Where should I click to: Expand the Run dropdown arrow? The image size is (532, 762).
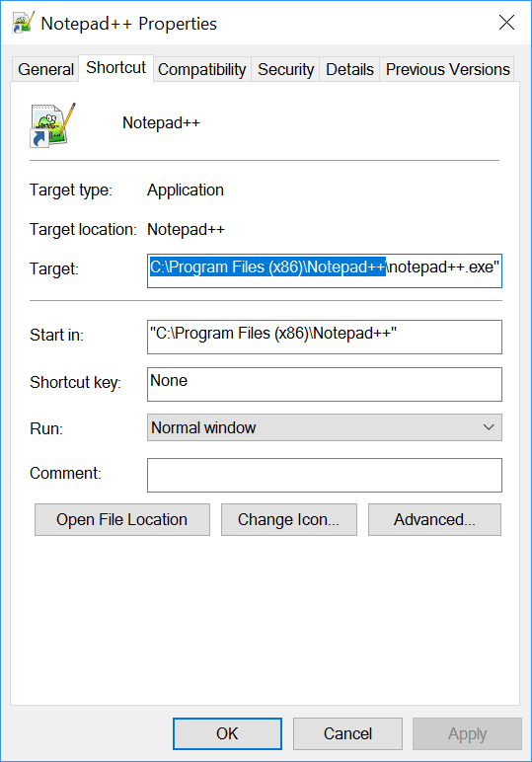coord(489,427)
